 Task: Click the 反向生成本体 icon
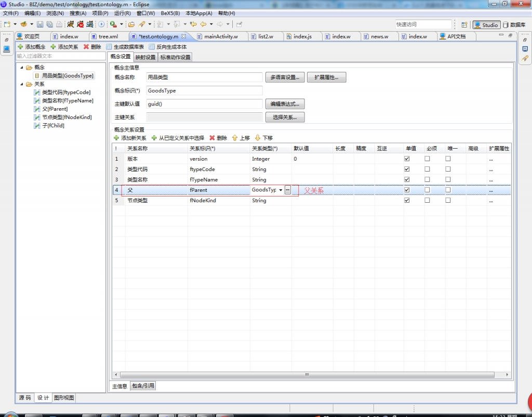tap(152, 47)
